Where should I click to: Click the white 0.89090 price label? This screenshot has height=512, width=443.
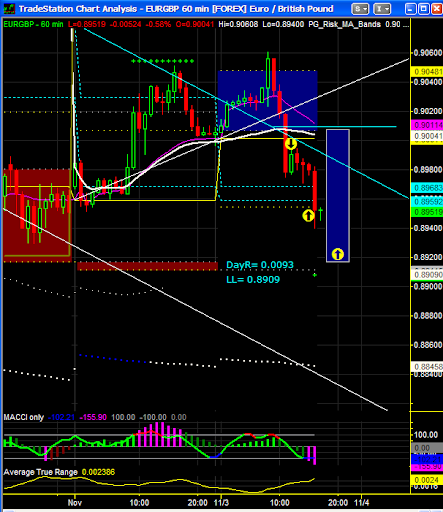[x=427, y=275]
